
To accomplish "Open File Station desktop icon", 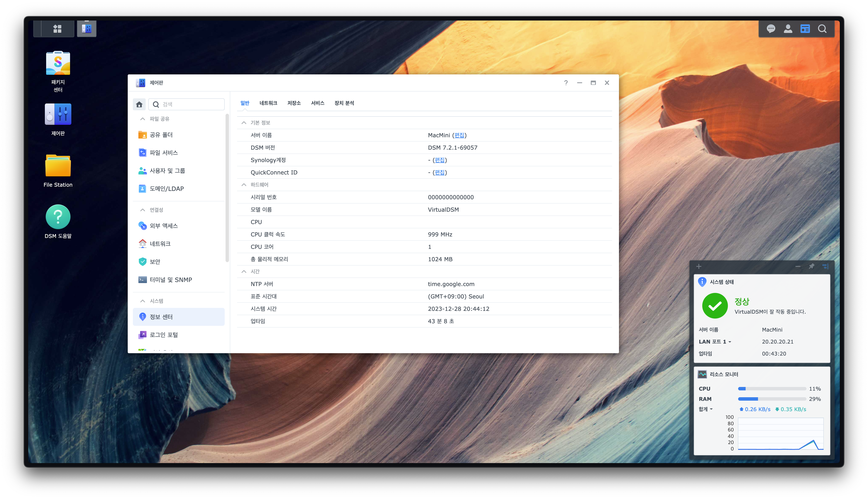I will 58,171.
